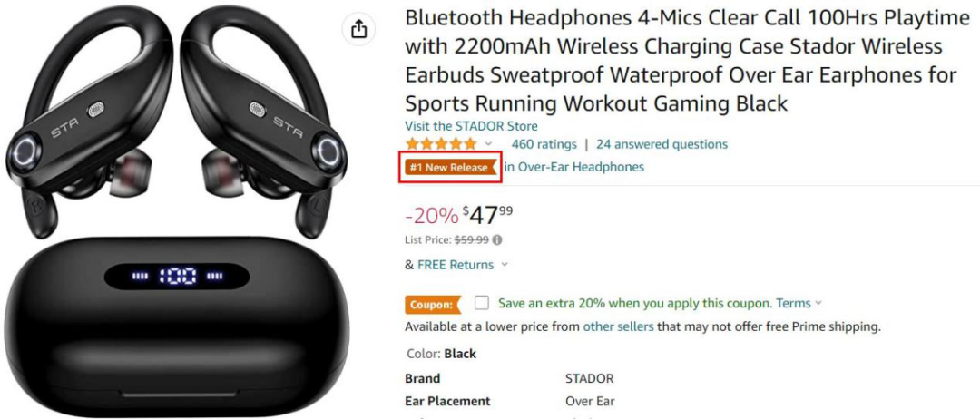Click the coupon Terms link

pos(793,304)
